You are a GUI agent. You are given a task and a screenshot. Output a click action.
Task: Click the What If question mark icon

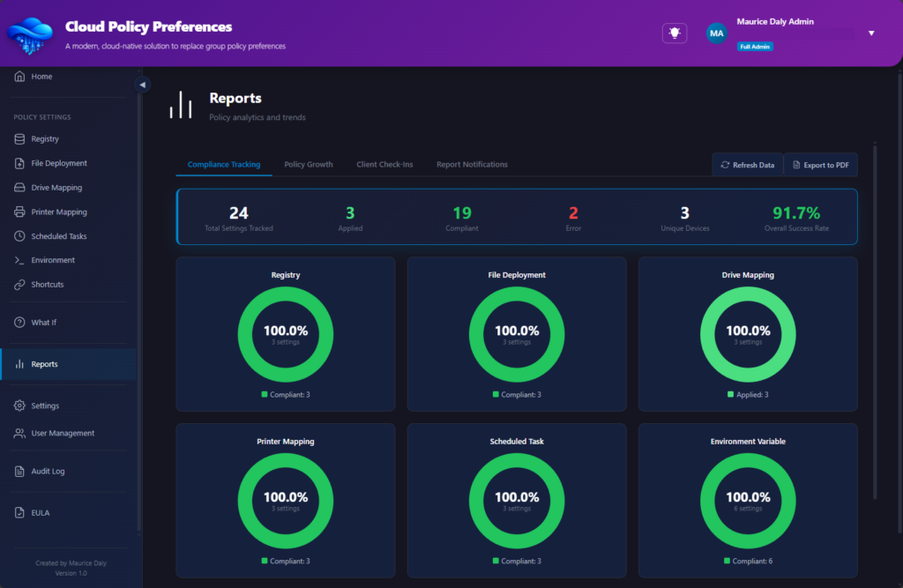[19, 323]
